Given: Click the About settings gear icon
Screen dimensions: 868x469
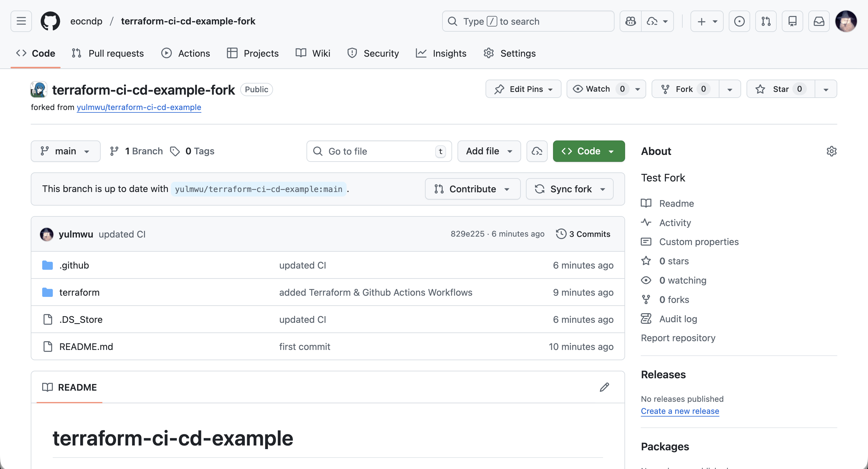Looking at the screenshot, I should 831,151.
